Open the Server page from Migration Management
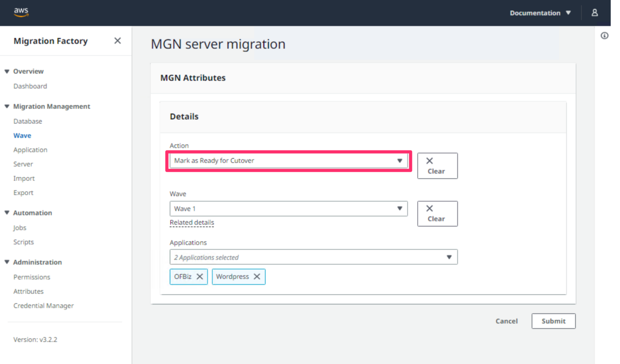 click(x=23, y=164)
